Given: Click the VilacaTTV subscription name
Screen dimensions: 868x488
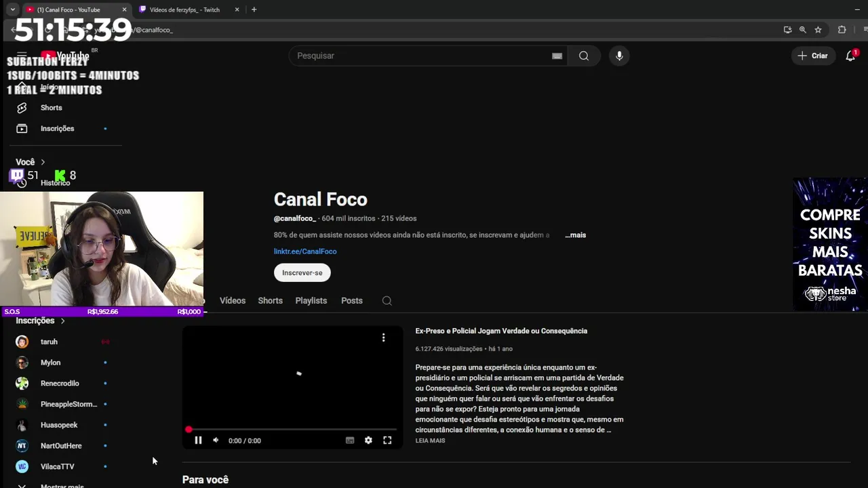Looking at the screenshot, I should tap(57, 467).
